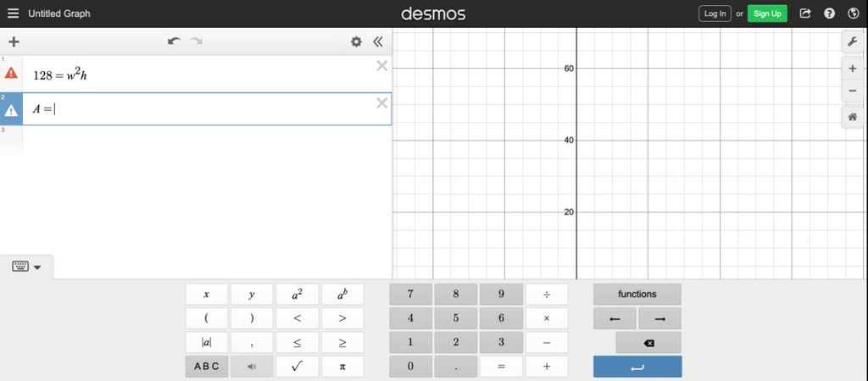Switch keypad to ABC letters
The image size is (868, 381).
pos(206,367)
